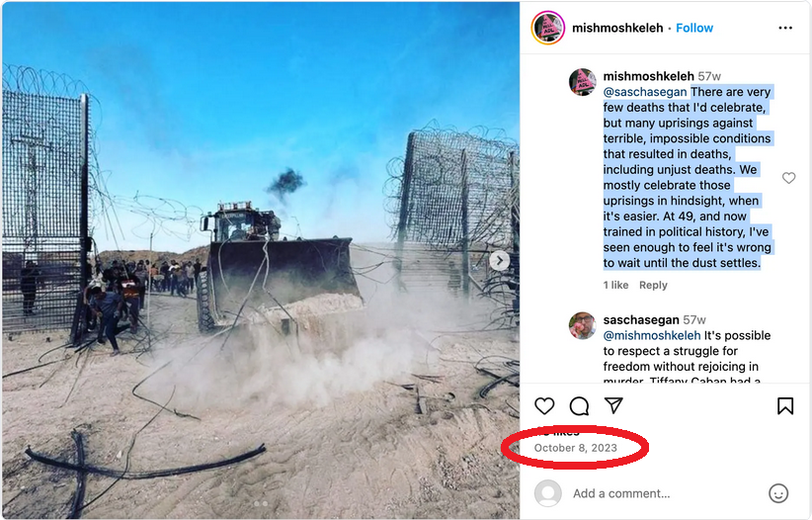Follow the mishmoshkeleh account
The width and height of the screenshot is (812, 520).
click(x=694, y=28)
